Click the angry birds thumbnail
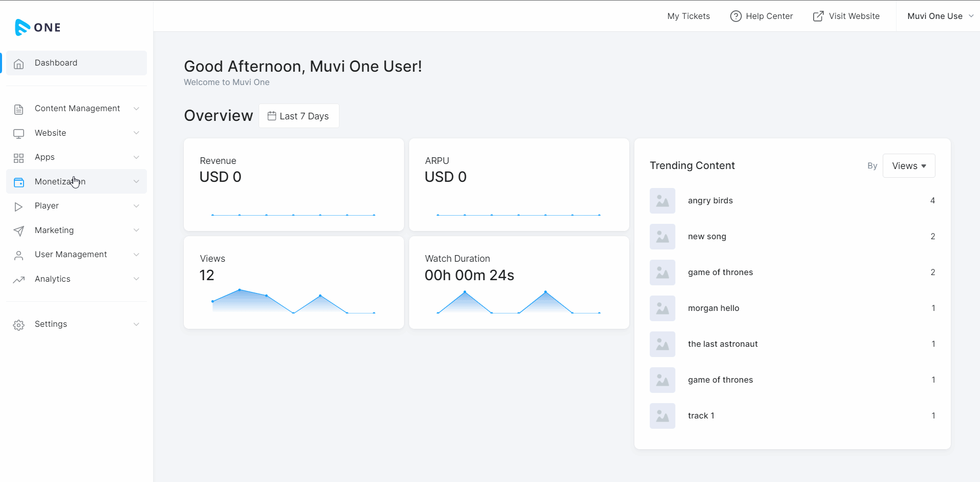980x482 pixels. [x=662, y=201]
